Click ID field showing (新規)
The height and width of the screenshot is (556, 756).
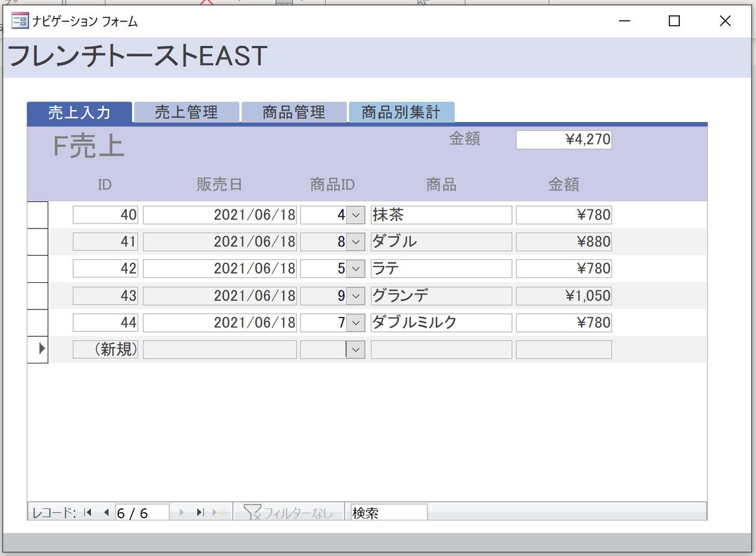click(x=105, y=349)
